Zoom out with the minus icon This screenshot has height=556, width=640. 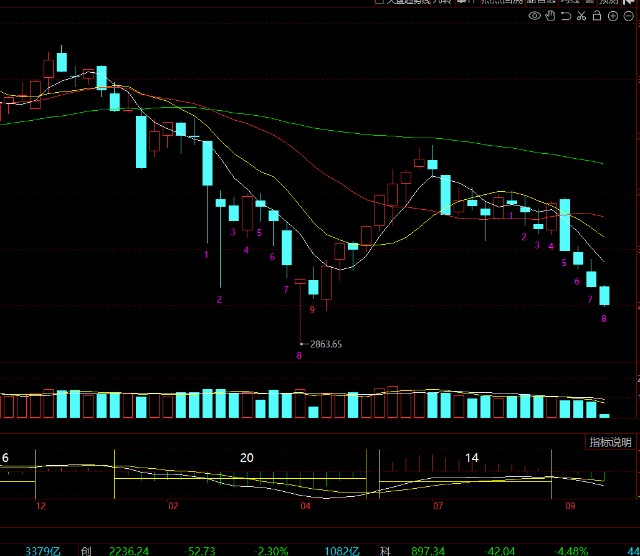629,16
